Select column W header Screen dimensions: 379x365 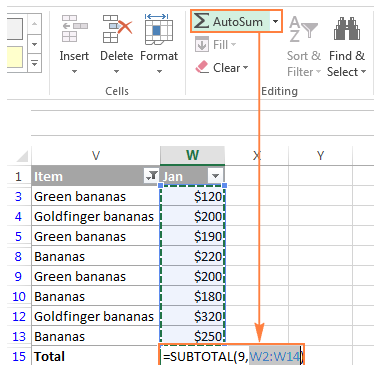(x=192, y=155)
